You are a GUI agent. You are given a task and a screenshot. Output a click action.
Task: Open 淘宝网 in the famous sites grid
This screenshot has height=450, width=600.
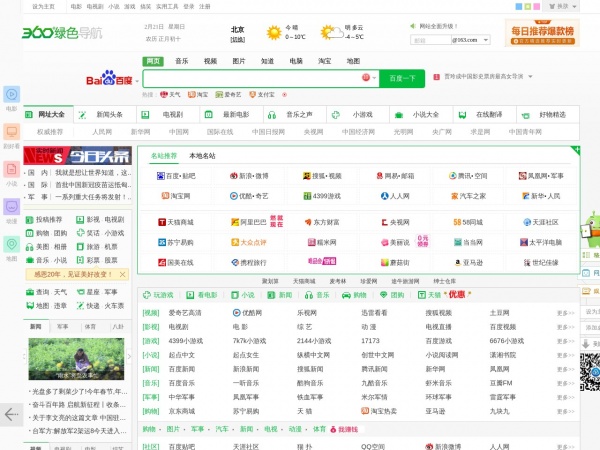click(176, 196)
